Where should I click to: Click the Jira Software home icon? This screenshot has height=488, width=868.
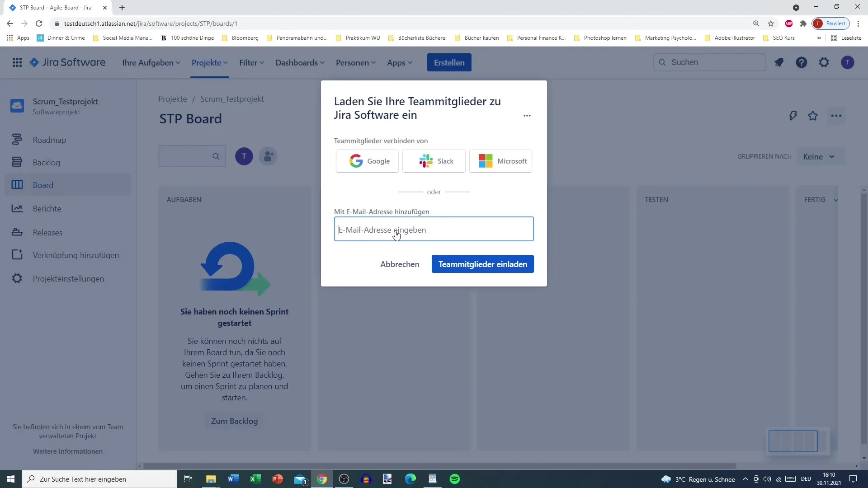click(x=34, y=62)
